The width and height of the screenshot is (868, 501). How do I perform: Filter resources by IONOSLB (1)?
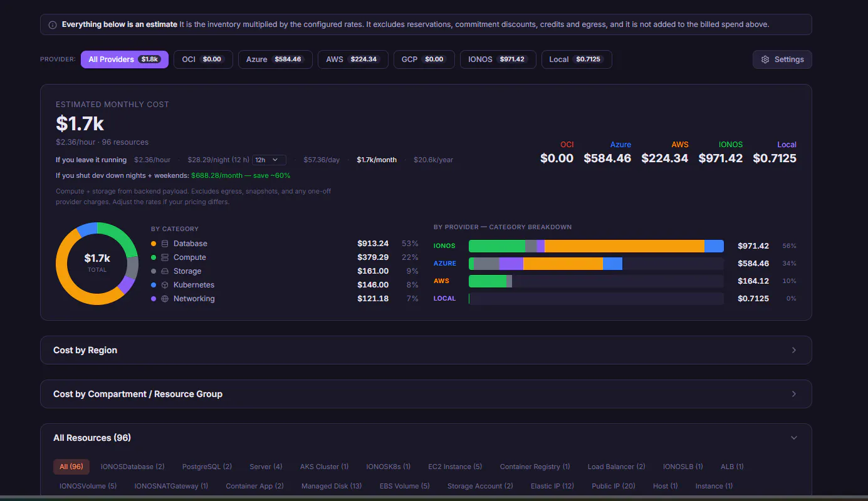683,467
